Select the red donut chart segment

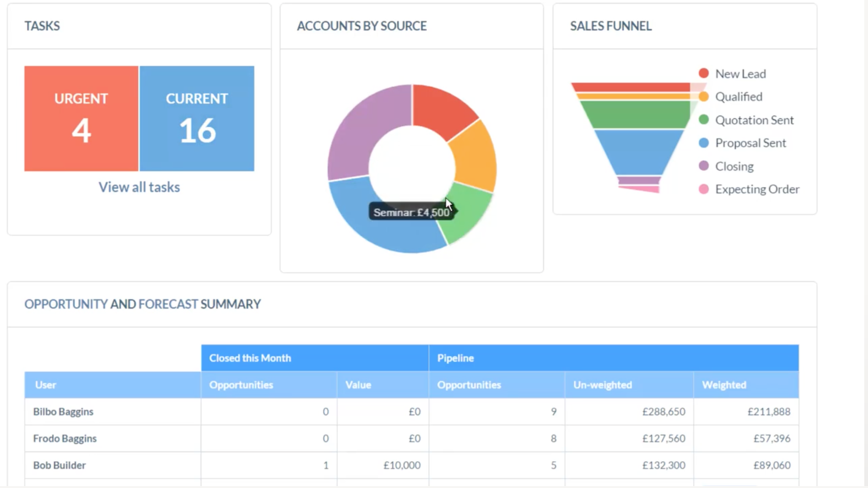tap(441, 110)
